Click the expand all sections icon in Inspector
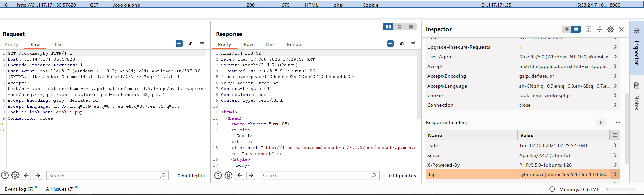 pos(588,29)
